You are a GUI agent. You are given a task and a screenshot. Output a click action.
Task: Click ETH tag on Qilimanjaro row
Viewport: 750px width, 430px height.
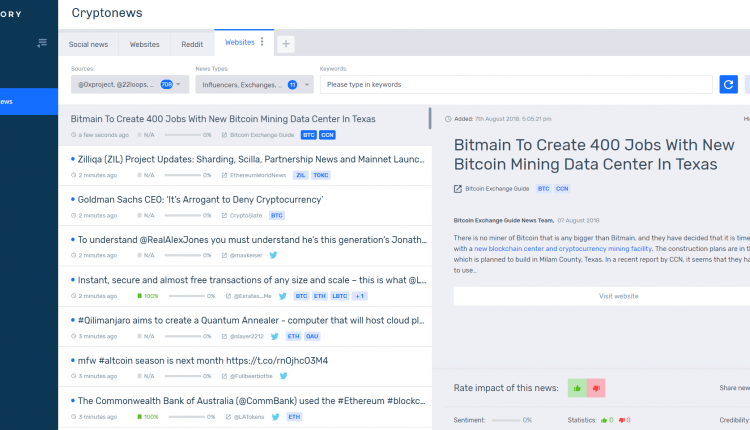(293, 336)
